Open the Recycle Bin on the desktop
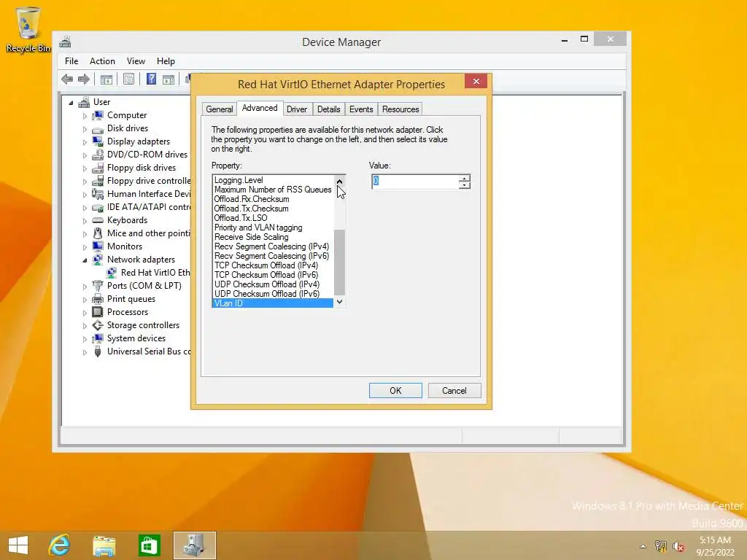Screen dimensions: 747x560 (x=28, y=29)
